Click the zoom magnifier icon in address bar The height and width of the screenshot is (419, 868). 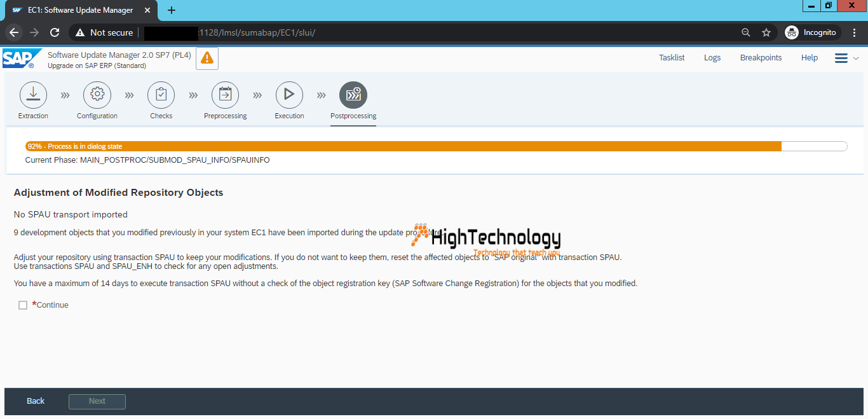click(x=746, y=32)
